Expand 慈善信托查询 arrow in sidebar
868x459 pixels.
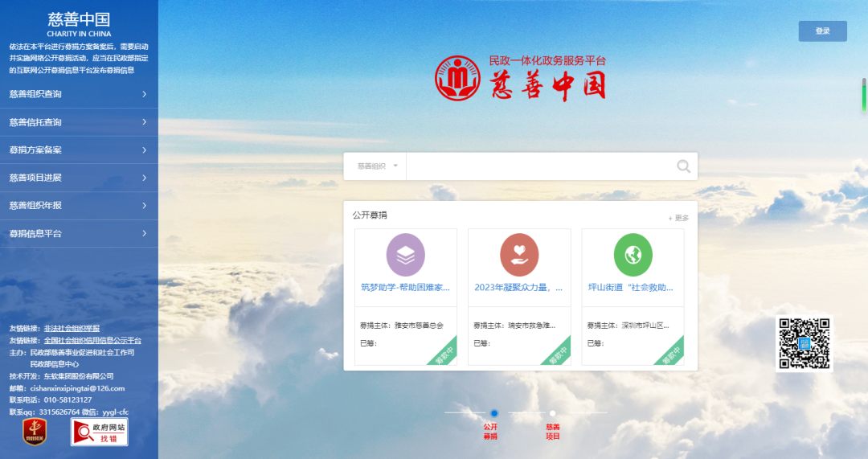145,122
